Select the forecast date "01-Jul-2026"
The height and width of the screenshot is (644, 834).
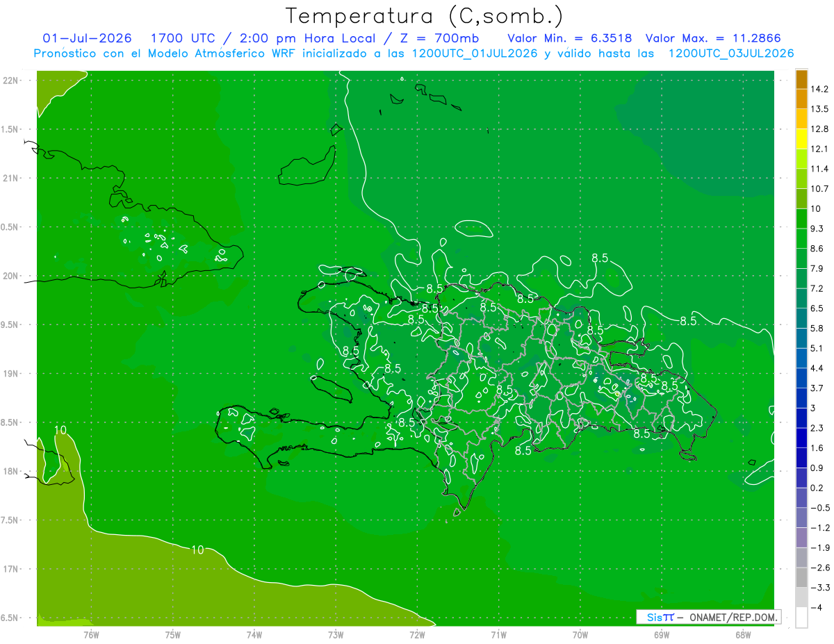click(85, 38)
